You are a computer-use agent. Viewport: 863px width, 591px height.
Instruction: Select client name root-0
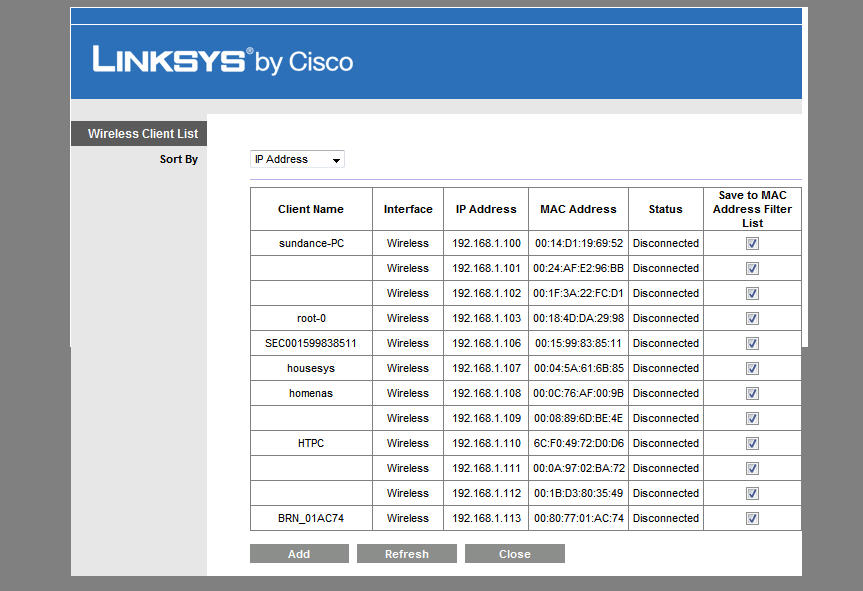coord(311,318)
